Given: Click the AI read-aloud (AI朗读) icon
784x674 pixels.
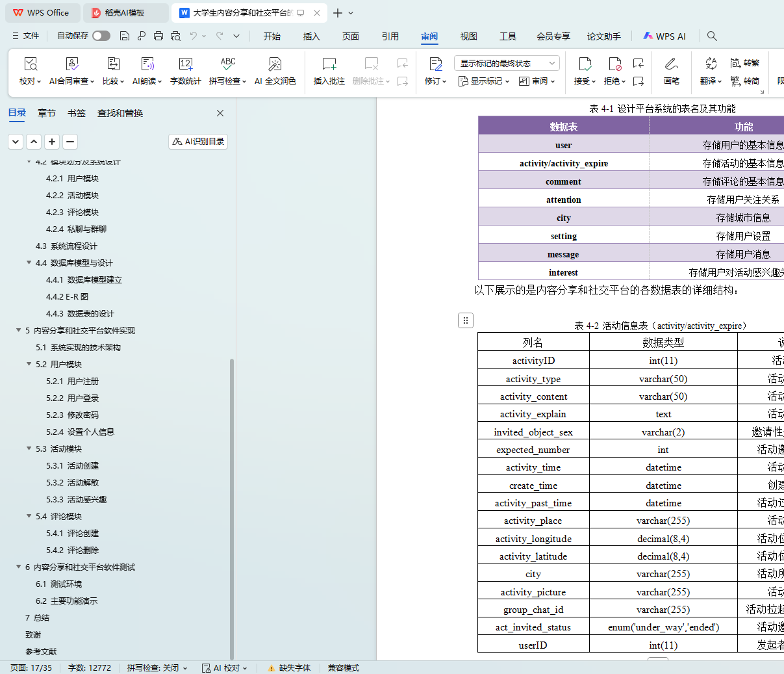Looking at the screenshot, I should point(147,64).
